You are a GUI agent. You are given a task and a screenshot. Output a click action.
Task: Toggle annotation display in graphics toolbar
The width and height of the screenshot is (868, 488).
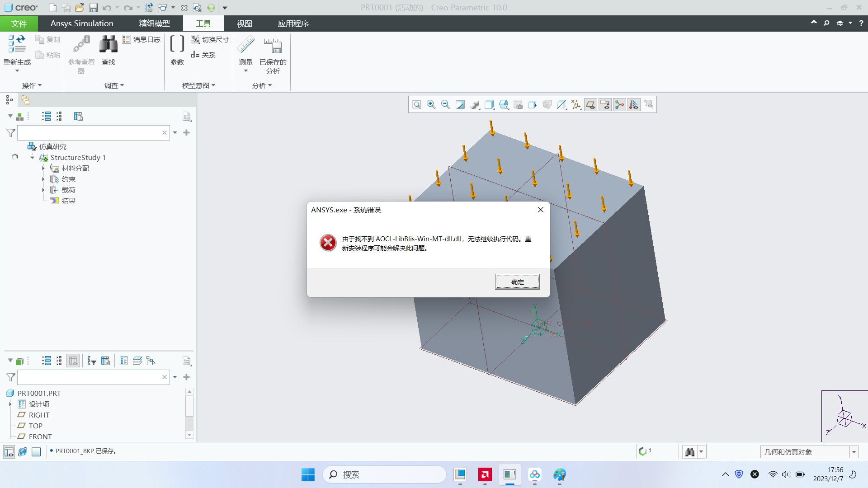[604, 104]
